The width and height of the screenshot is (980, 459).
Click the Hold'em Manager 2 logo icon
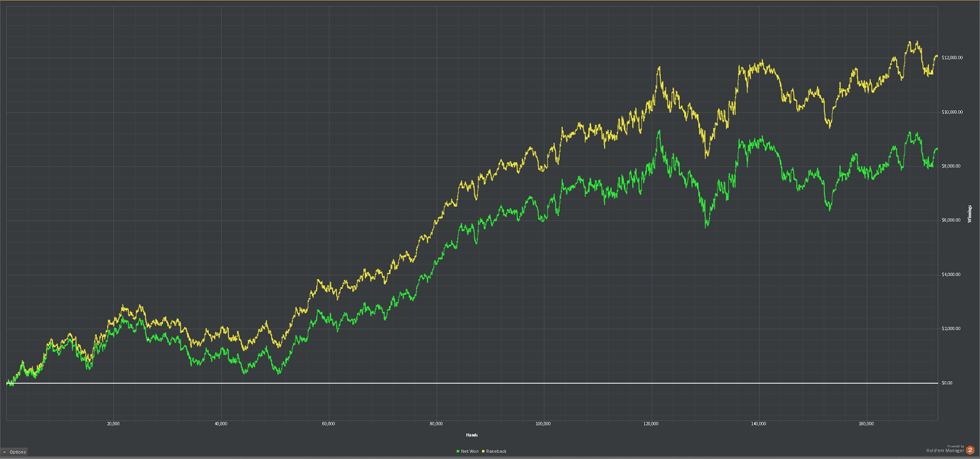970,450
